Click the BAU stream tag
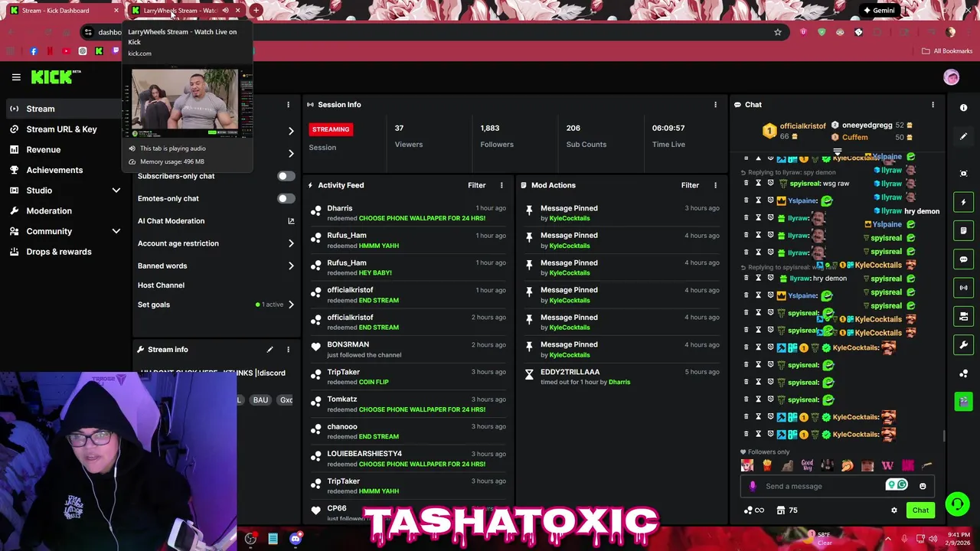Image resolution: width=980 pixels, height=551 pixels. (x=260, y=400)
